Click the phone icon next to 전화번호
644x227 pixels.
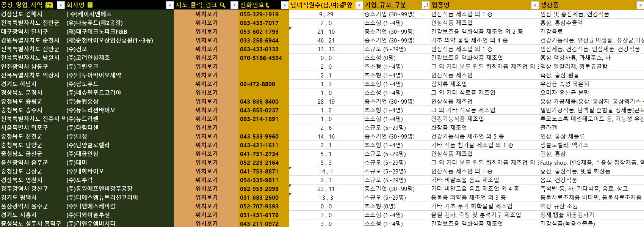[268, 5]
